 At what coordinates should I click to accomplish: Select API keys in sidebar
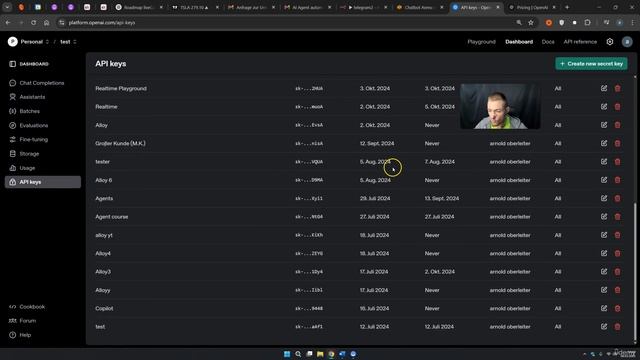[x=42, y=182]
